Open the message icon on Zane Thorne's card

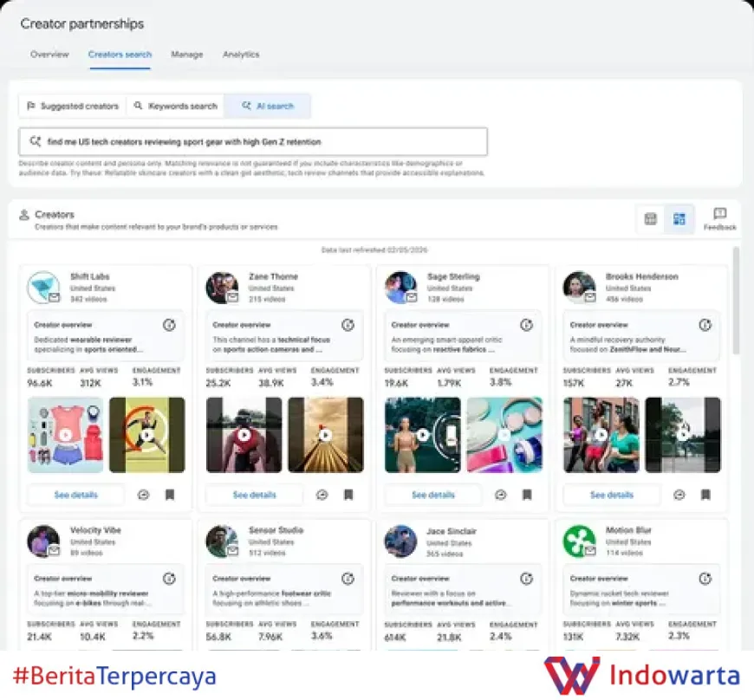tap(322, 495)
